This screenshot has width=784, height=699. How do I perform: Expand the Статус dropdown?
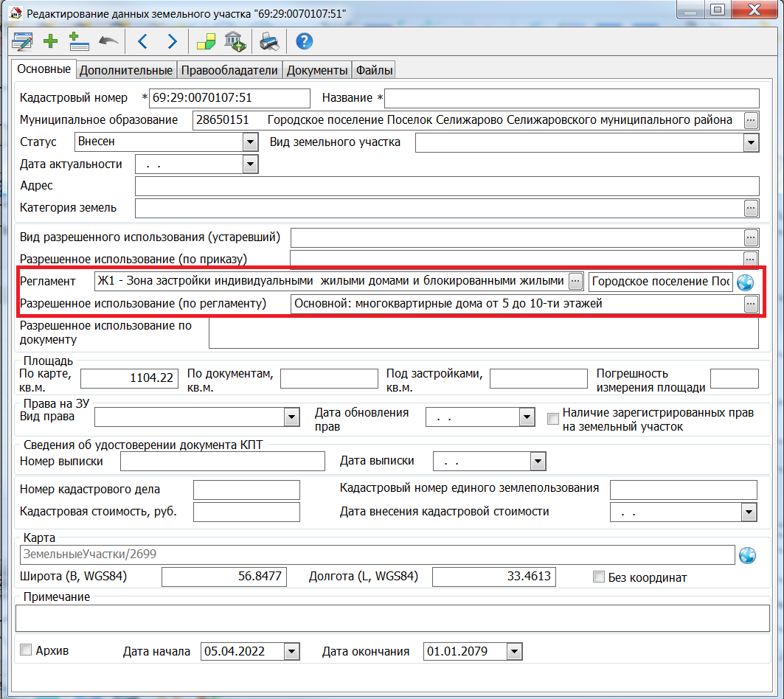(x=251, y=142)
